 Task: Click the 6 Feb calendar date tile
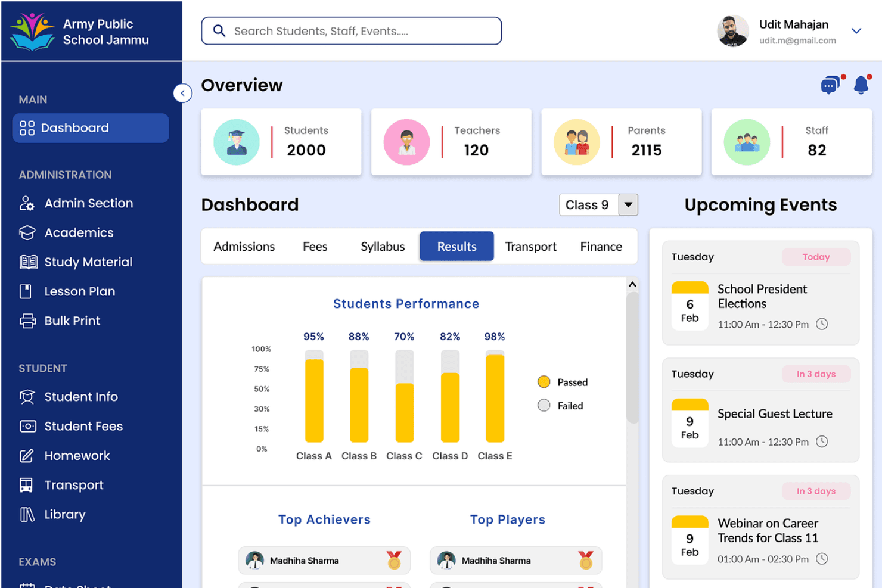[690, 306]
